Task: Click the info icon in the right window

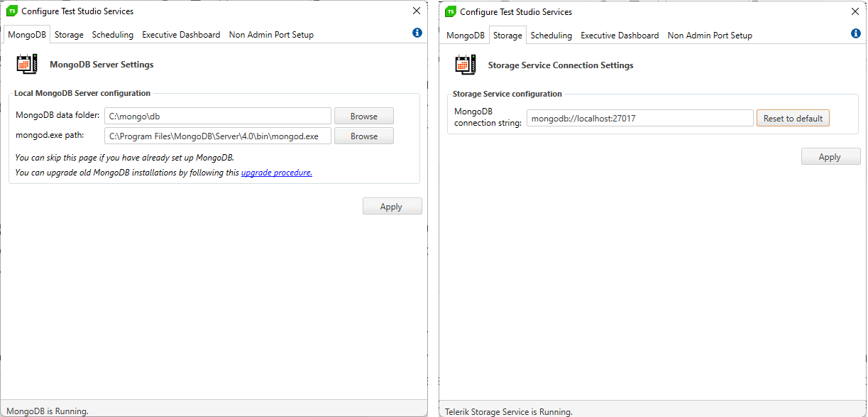Action: pos(856,33)
